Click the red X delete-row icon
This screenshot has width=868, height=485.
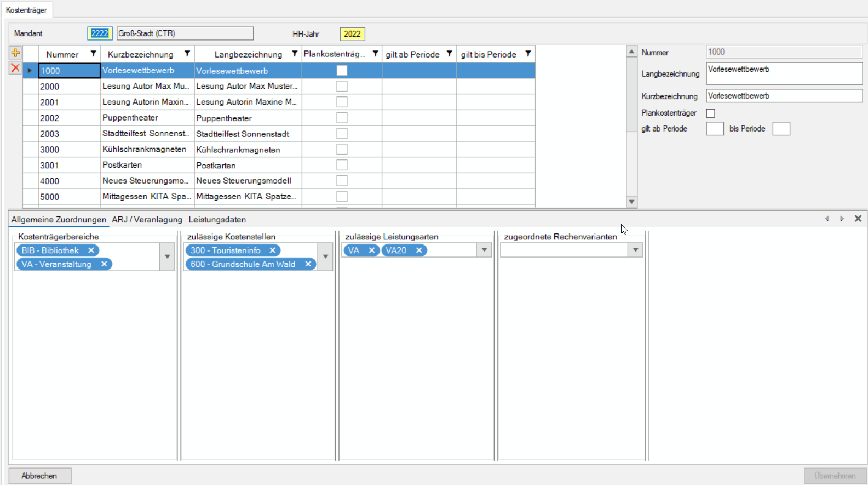[x=15, y=68]
